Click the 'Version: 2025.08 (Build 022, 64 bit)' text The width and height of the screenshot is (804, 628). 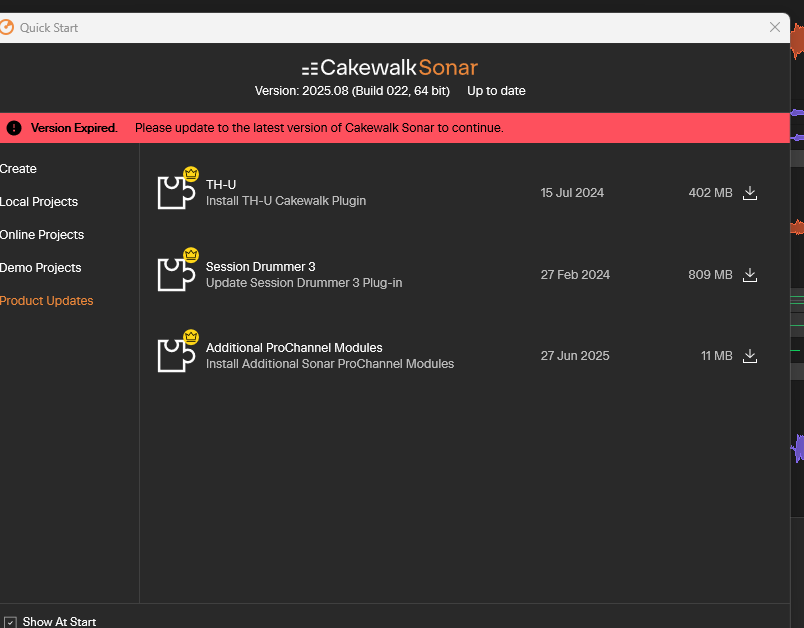352,91
